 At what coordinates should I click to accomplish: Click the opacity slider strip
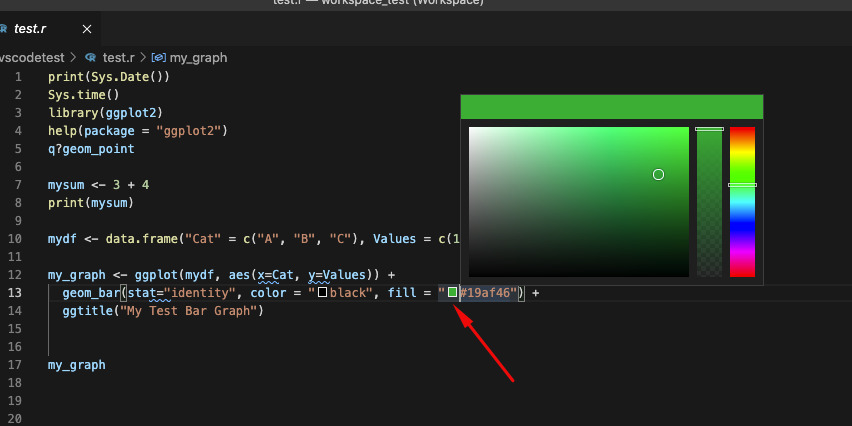click(709, 200)
